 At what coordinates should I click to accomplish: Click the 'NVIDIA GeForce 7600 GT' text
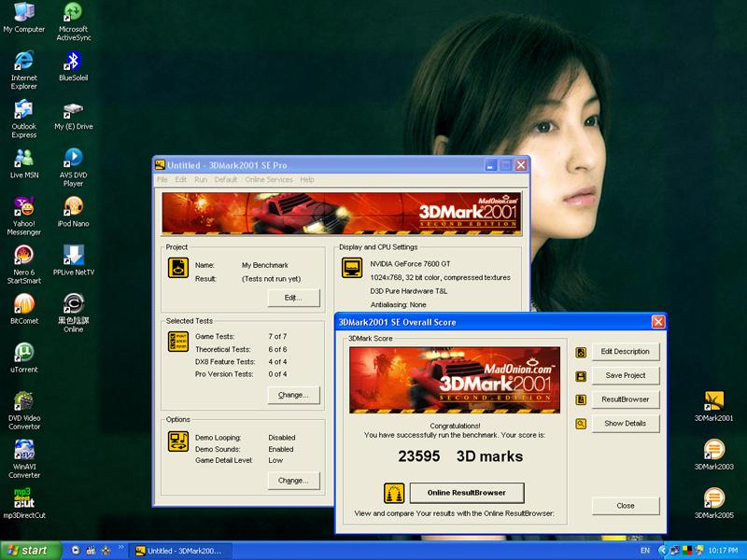point(410,264)
